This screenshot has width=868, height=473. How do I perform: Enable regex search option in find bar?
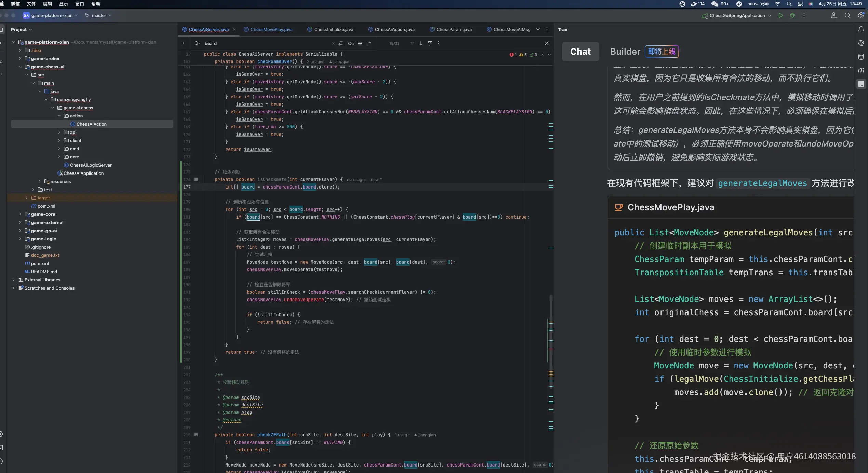[369, 43]
